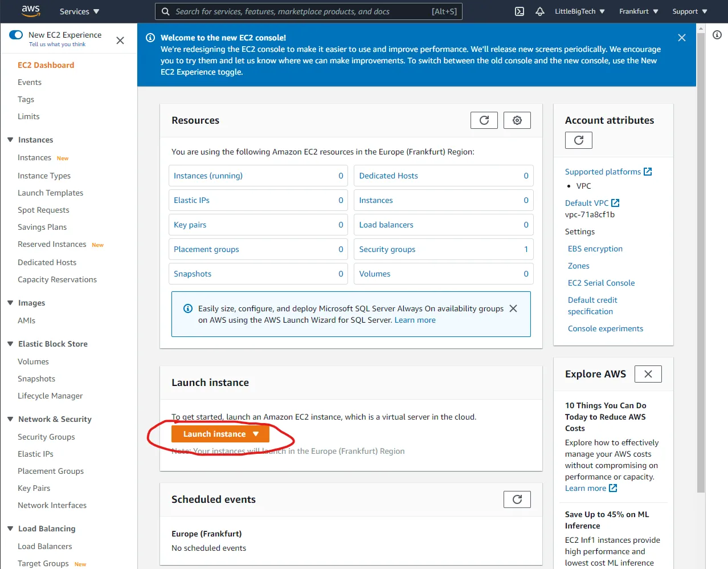Close the Explore AWS panel
This screenshot has width=728, height=569.
648,374
